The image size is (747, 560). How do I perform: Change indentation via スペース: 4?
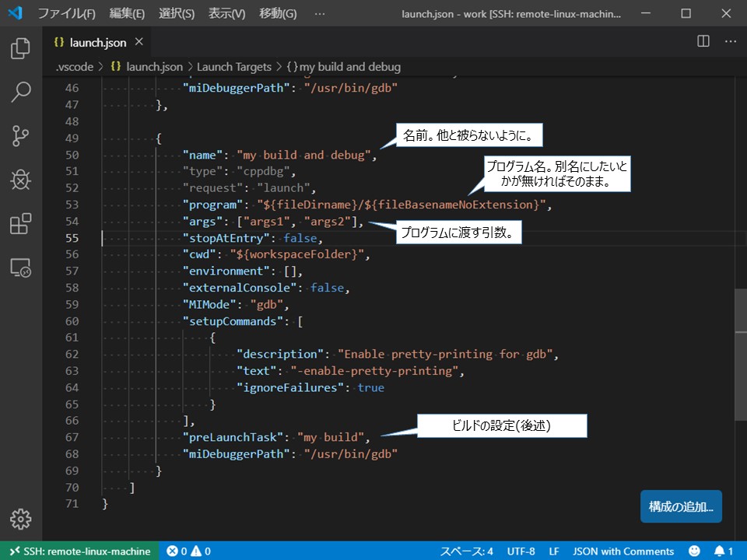[x=466, y=551]
